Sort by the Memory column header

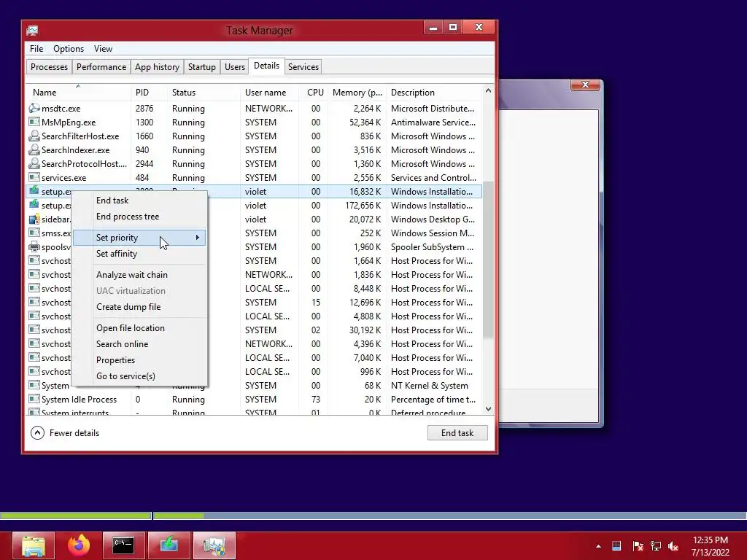[357, 93]
